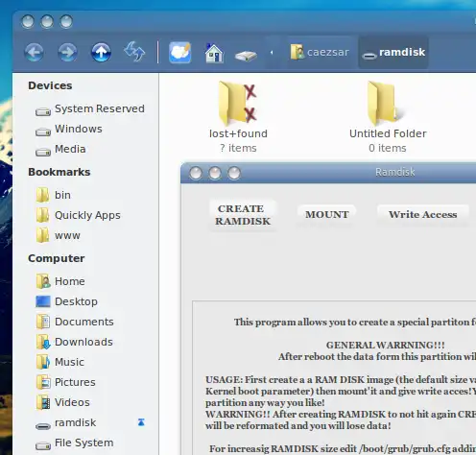
Task: Click the disk drive toolbar icon
Action: pyautogui.click(x=246, y=56)
